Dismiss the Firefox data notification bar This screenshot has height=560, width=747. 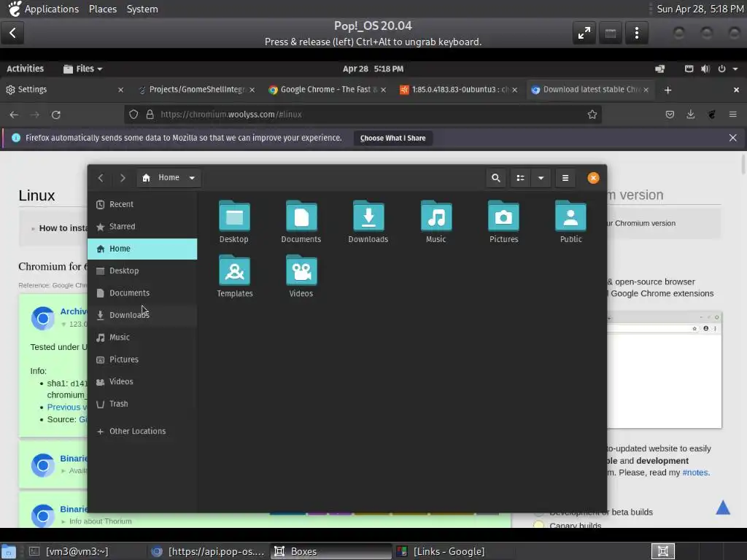(x=732, y=138)
